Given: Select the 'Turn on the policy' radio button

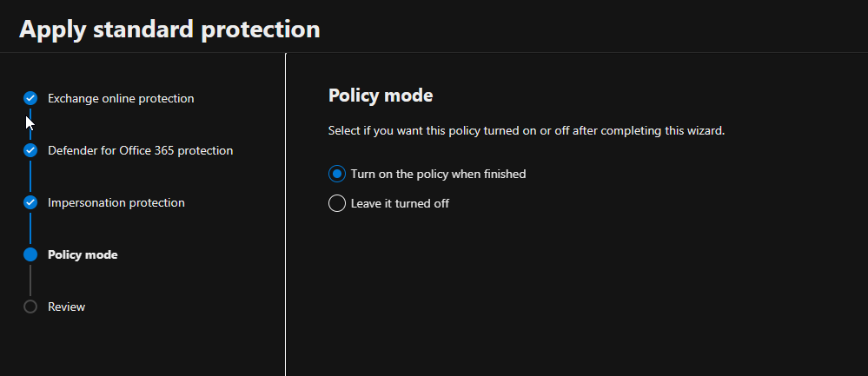Looking at the screenshot, I should [x=337, y=174].
